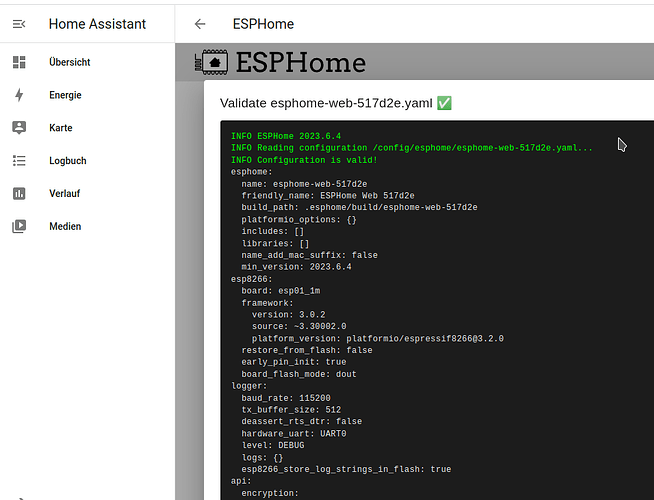Click the 'INFO ESPHome 2023.6.4' log line

pyautogui.click(x=286, y=136)
